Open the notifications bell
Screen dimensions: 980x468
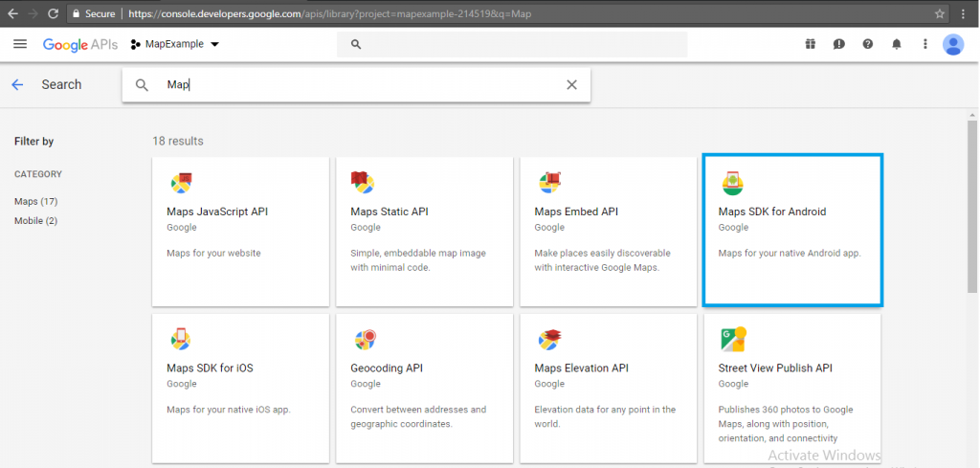[896, 44]
